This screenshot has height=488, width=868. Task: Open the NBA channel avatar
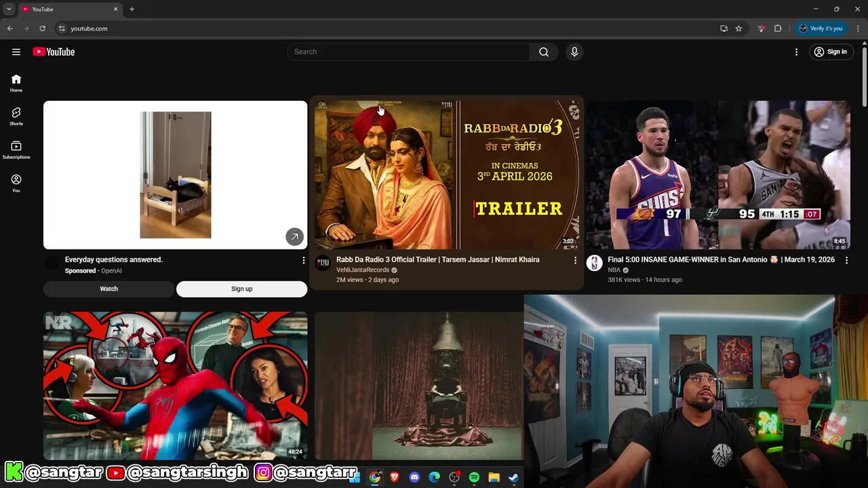point(594,263)
